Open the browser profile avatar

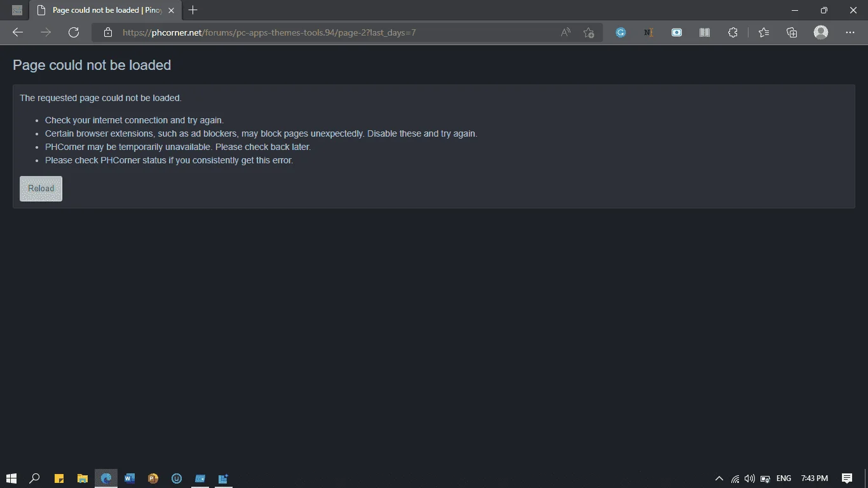(821, 32)
